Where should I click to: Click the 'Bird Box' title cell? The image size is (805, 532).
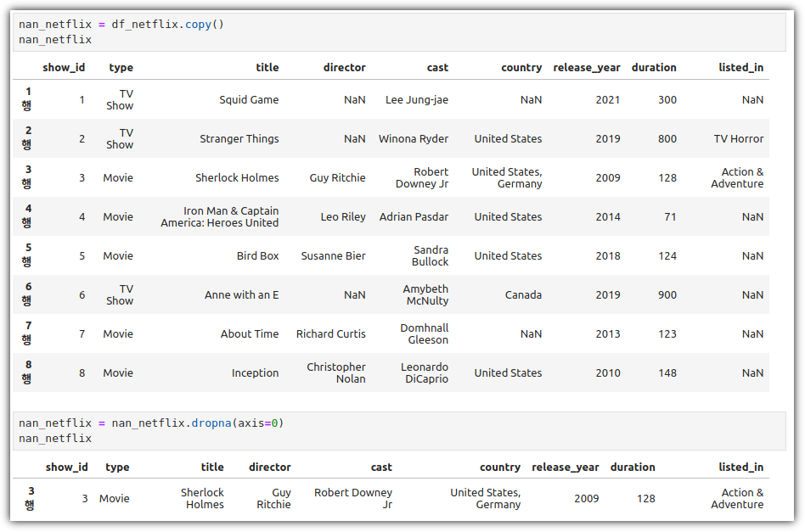(258, 255)
